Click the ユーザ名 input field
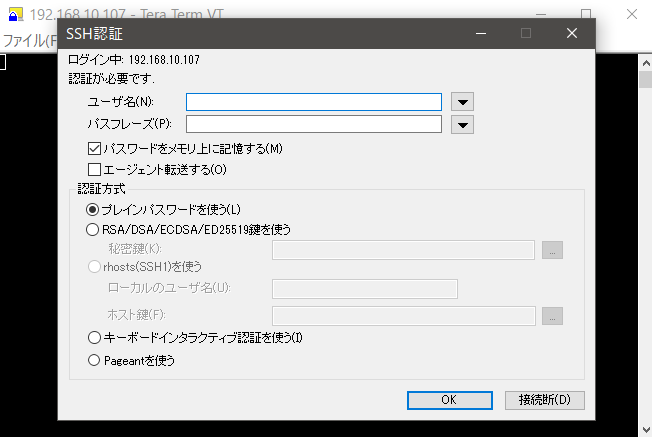This screenshot has width=652, height=437. point(314,102)
